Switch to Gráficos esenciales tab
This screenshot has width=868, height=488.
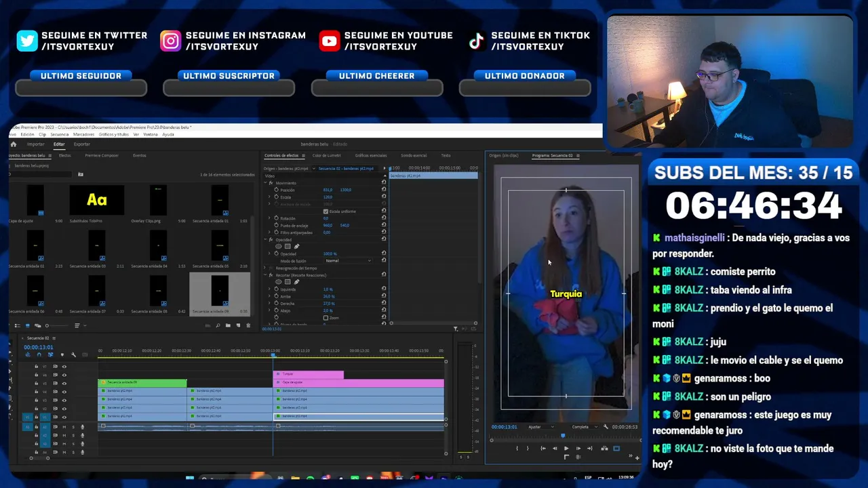click(x=371, y=156)
